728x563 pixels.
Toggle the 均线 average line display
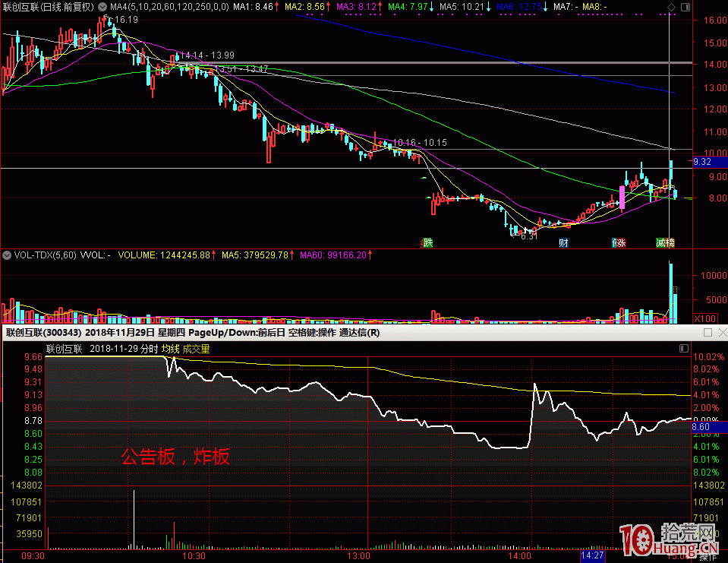170,349
